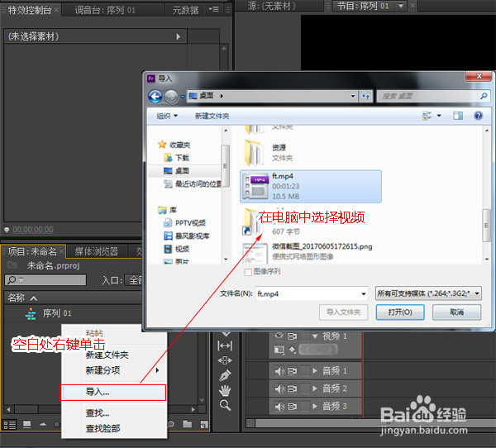This screenshot has height=448, width=496.
Task: Open panel menu icon next to 元数据
Action: (x=213, y=9)
